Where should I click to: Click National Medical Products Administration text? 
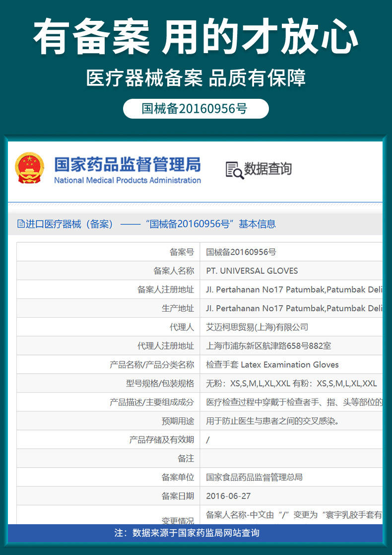pos(128,180)
